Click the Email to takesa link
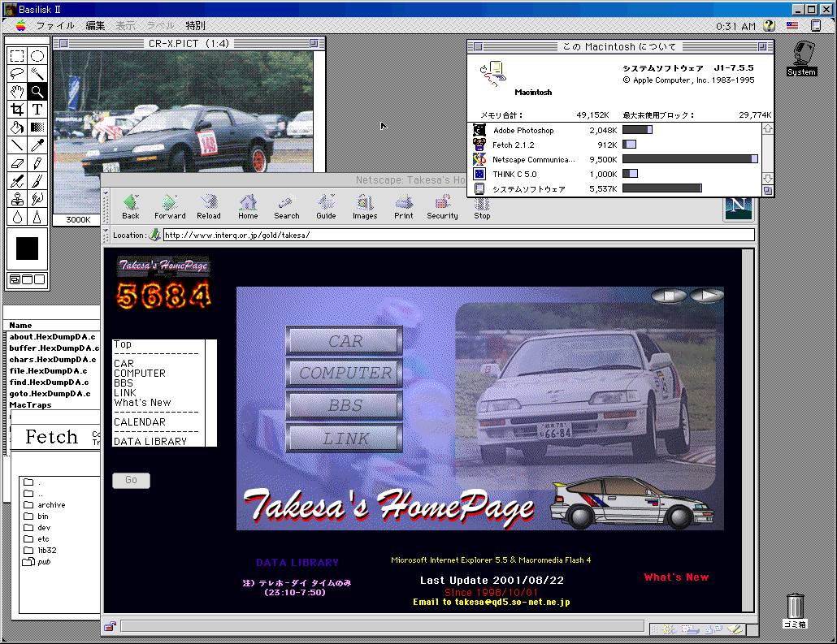The width and height of the screenshot is (837, 644). tap(491, 602)
